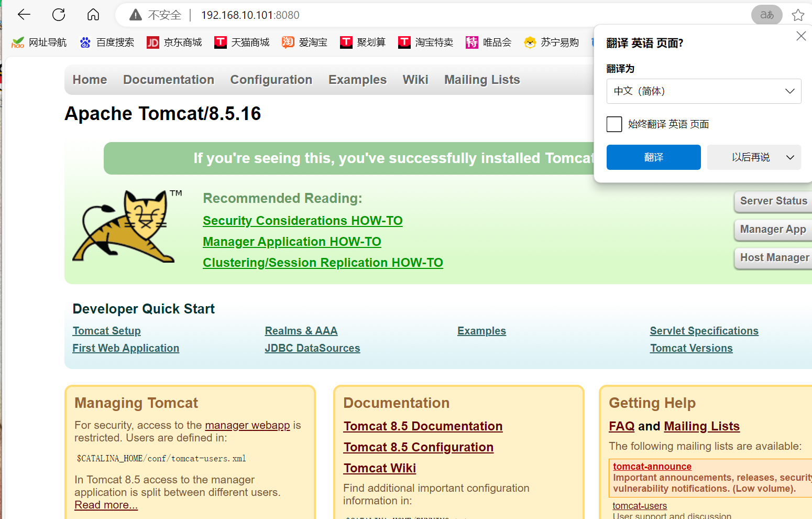Open the First Web Application link
This screenshot has height=519, width=812.
point(126,348)
